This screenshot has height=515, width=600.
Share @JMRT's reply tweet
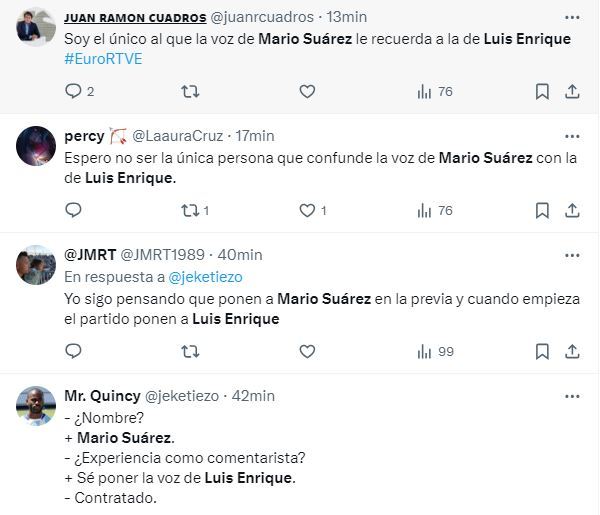(x=573, y=351)
